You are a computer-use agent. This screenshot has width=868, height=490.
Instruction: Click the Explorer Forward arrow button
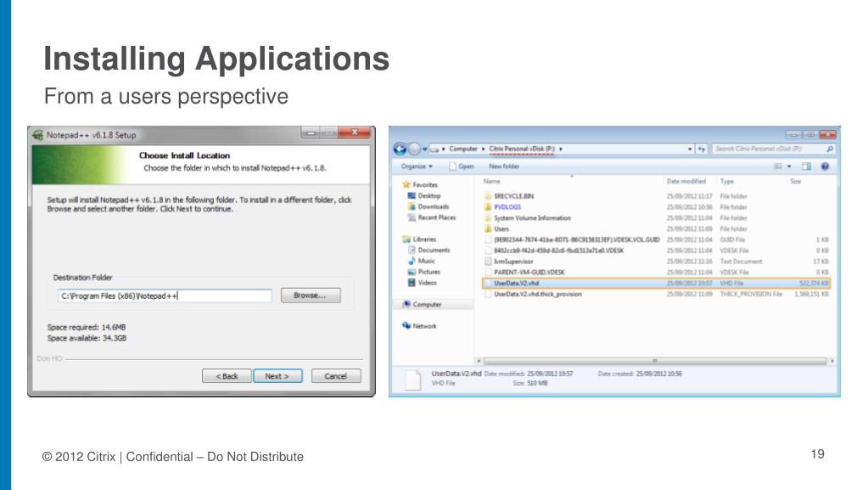click(x=414, y=149)
